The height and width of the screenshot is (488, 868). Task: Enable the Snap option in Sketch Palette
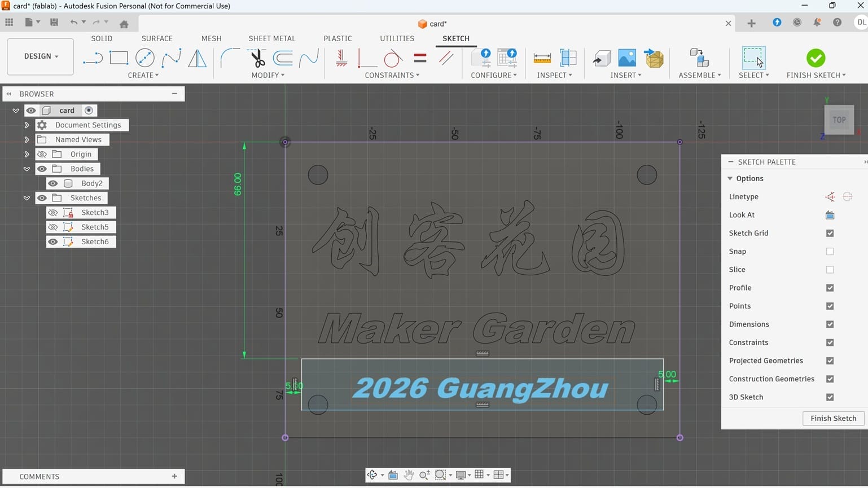(830, 251)
